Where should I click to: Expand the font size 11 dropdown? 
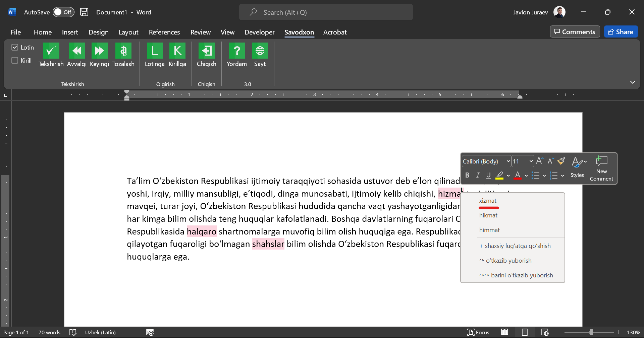point(523,161)
